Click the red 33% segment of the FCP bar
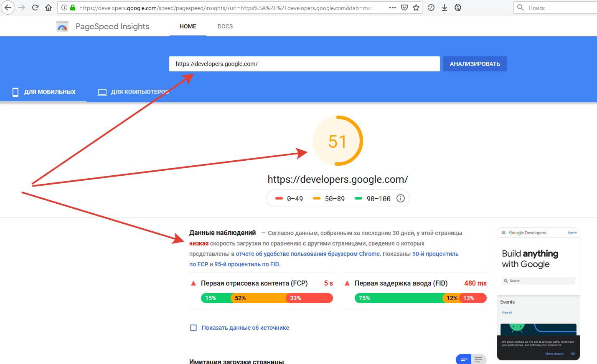597x364 pixels. click(310, 298)
